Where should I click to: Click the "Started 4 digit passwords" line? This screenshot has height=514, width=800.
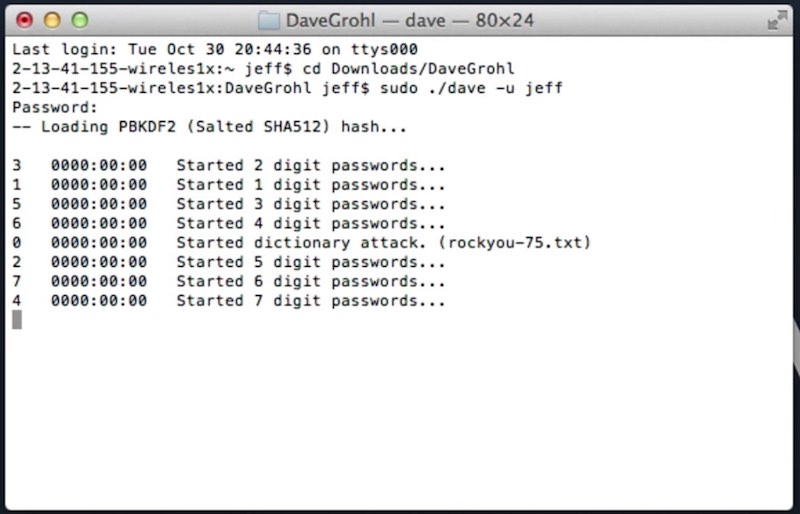point(310,223)
